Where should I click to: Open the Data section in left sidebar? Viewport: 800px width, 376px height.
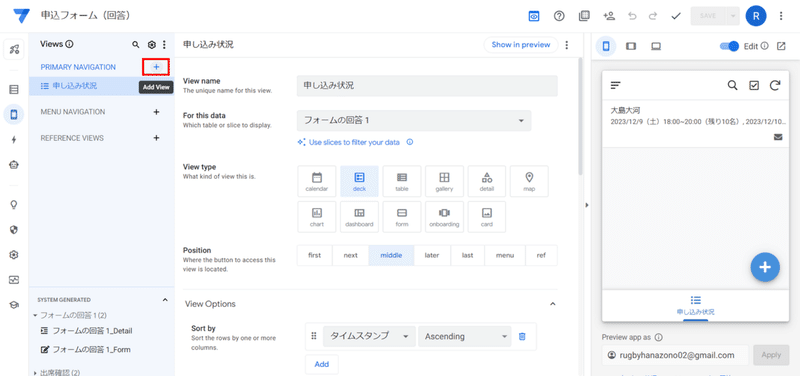(x=14, y=90)
